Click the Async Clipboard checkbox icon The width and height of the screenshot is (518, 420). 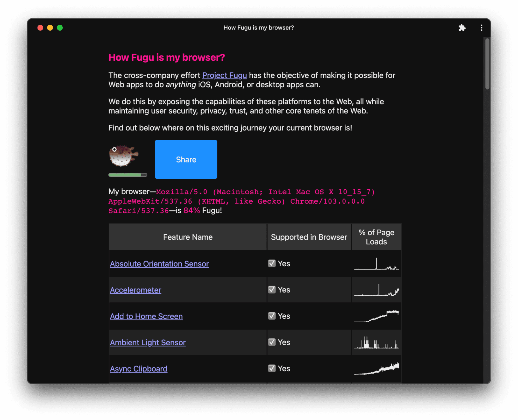click(271, 368)
